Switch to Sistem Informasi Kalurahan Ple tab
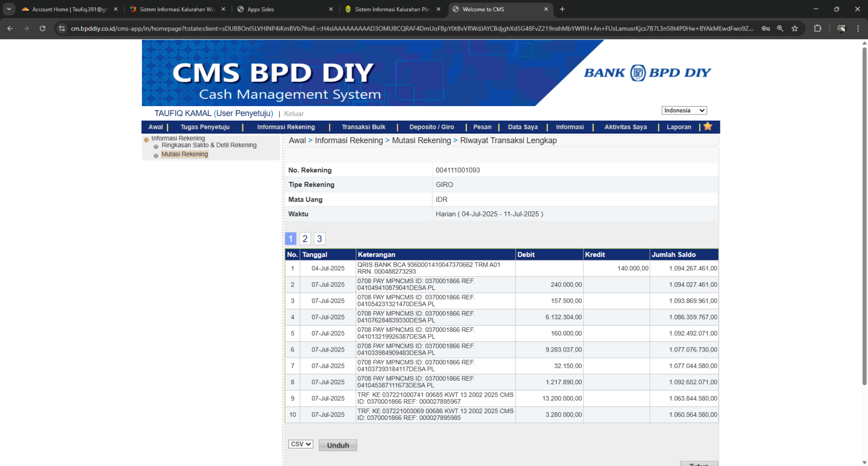The height and width of the screenshot is (466, 868). point(392,9)
